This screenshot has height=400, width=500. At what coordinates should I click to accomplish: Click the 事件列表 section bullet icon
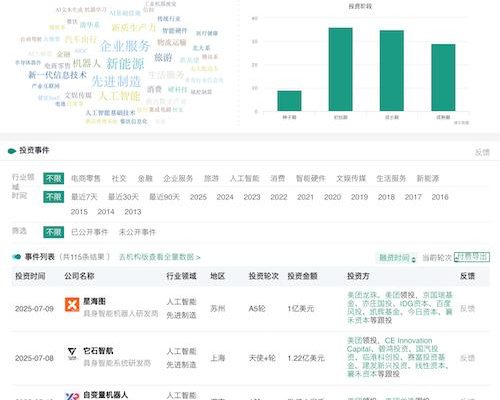pos(17,257)
